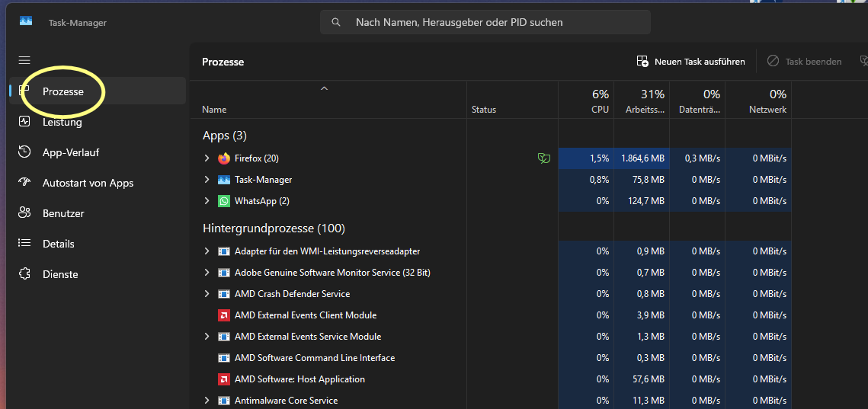The height and width of the screenshot is (409, 868).
Task: Sort by the Name column header
Action: (x=328, y=101)
